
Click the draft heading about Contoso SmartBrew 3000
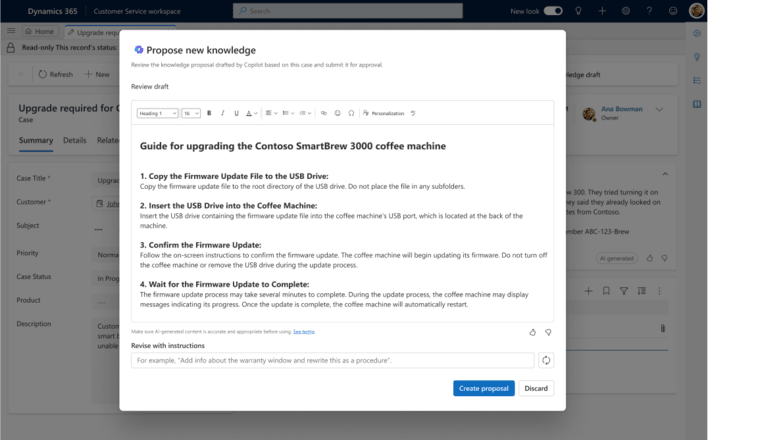click(293, 146)
